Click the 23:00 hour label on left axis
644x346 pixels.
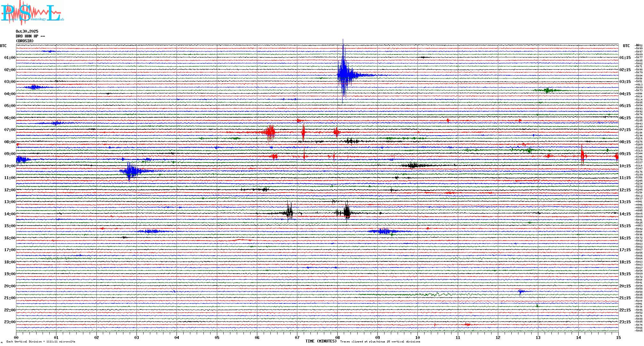click(10, 322)
